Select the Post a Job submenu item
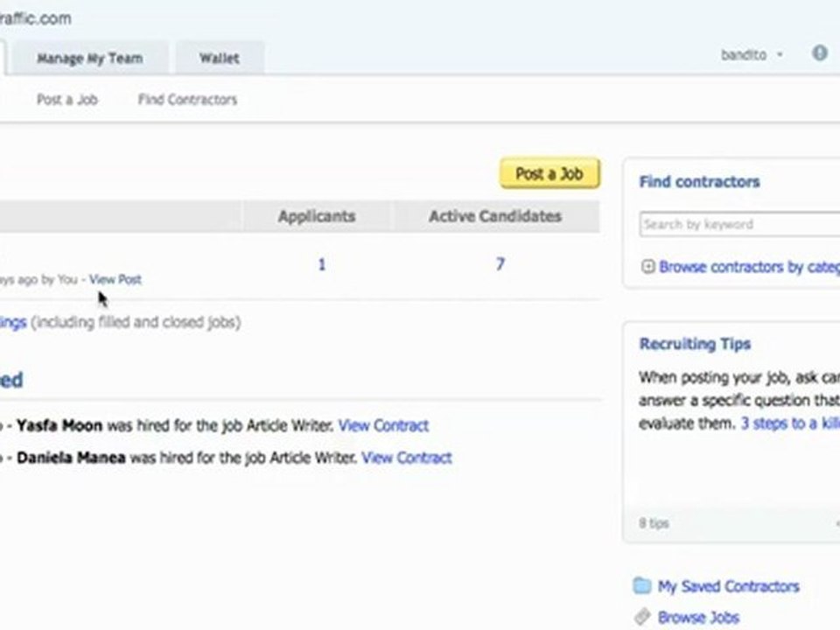This screenshot has width=840, height=630. 66,100
